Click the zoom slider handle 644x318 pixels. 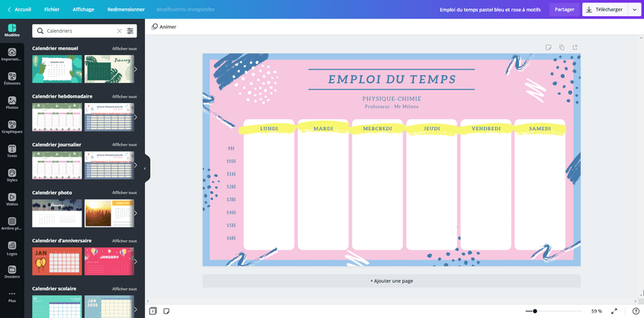pos(535,311)
